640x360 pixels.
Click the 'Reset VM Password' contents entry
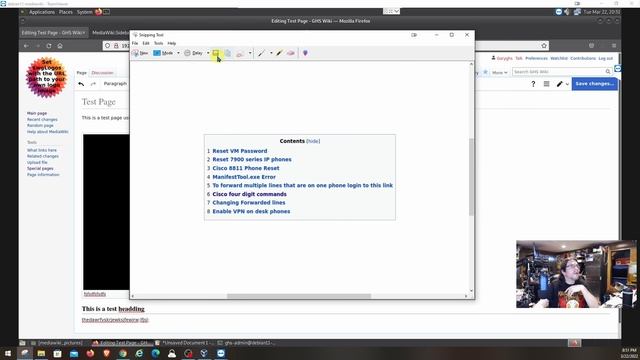click(x=240, y=151)
